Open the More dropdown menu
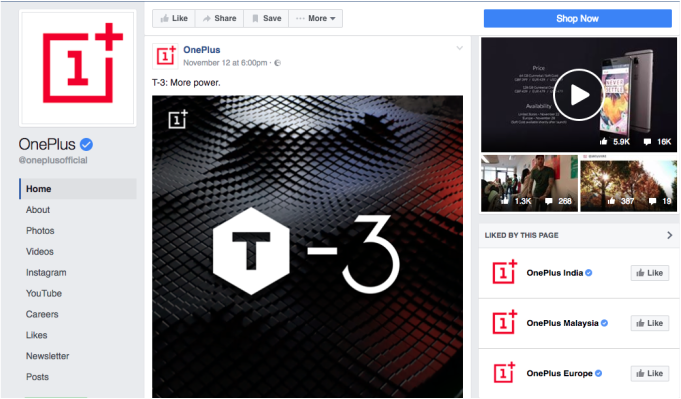The width and height of the screenshot is (681, 399). tap(315, 18)
